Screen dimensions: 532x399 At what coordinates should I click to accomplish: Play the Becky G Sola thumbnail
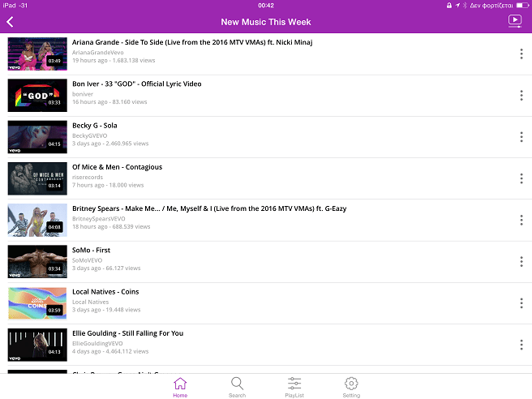[37, 137]
